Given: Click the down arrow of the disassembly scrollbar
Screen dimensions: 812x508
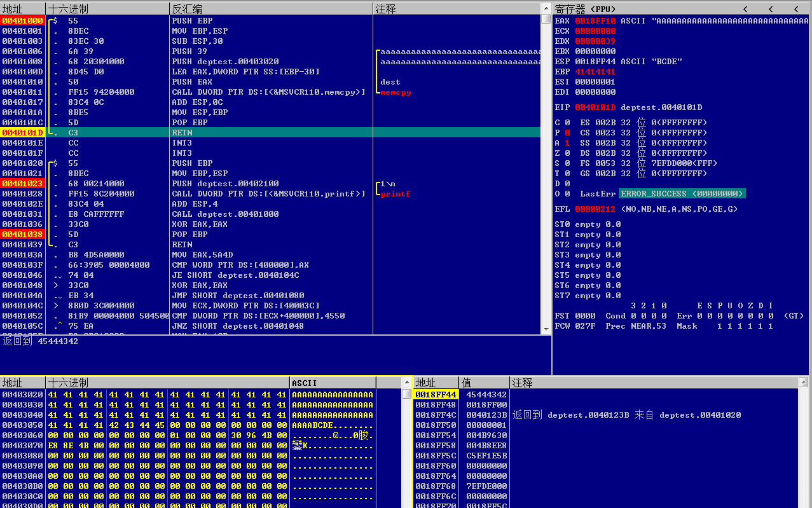Looking at the screenshot, I should point(546,329).
